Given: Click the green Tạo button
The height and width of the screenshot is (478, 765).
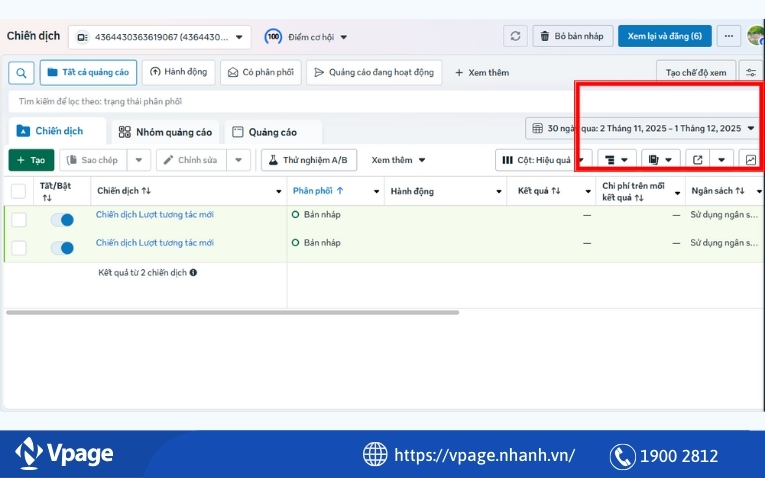Looking at the screenshot, I should pyautogui.click(x=31, y=160).
